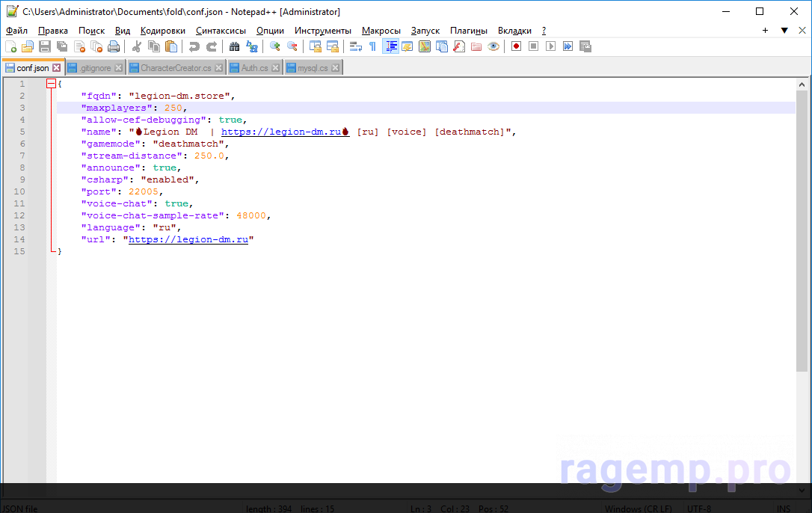Screen dimensions: 812x513
Task: Click the vertical scrollbar up arrow
Action: pos(802,85)
